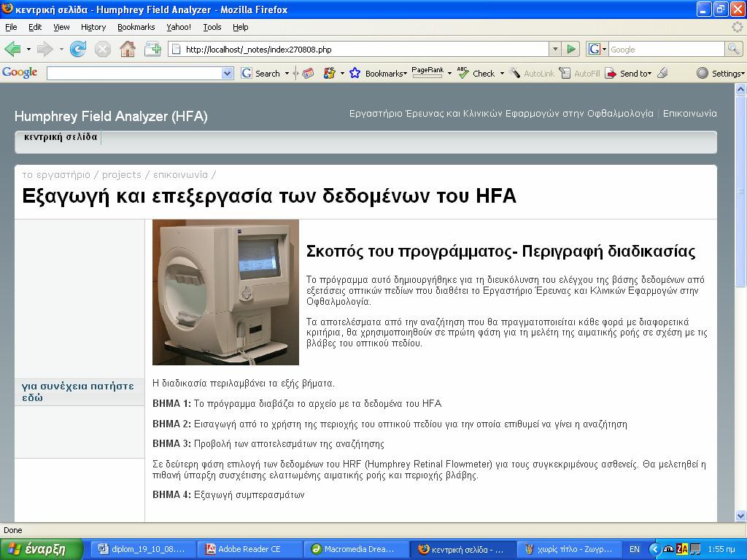Open the Bookmarks menu
Screen dimensions: 747x560
[x=136, y=27]
